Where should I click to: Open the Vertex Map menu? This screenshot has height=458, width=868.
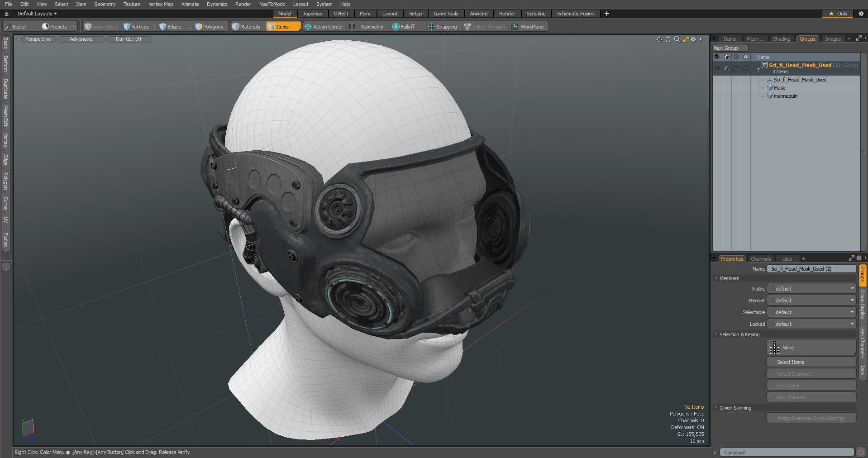click(x=161, y=4)
